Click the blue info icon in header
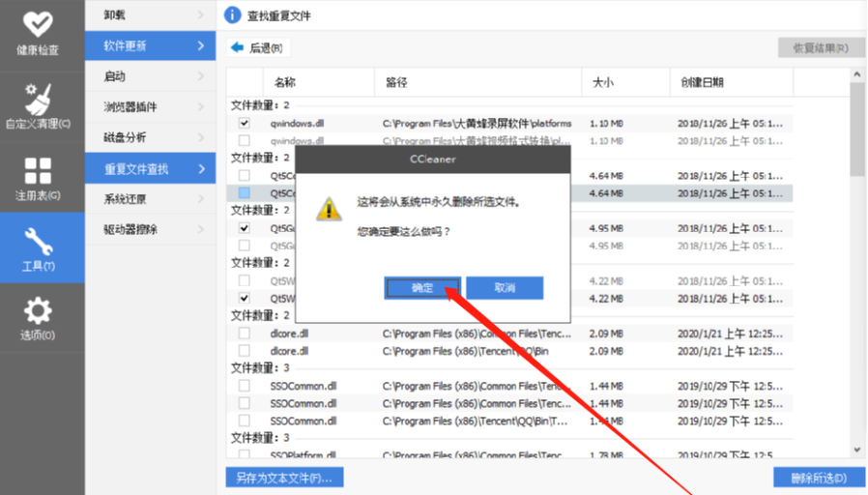The height and width of the screenshot is (495, 868). 232,15
